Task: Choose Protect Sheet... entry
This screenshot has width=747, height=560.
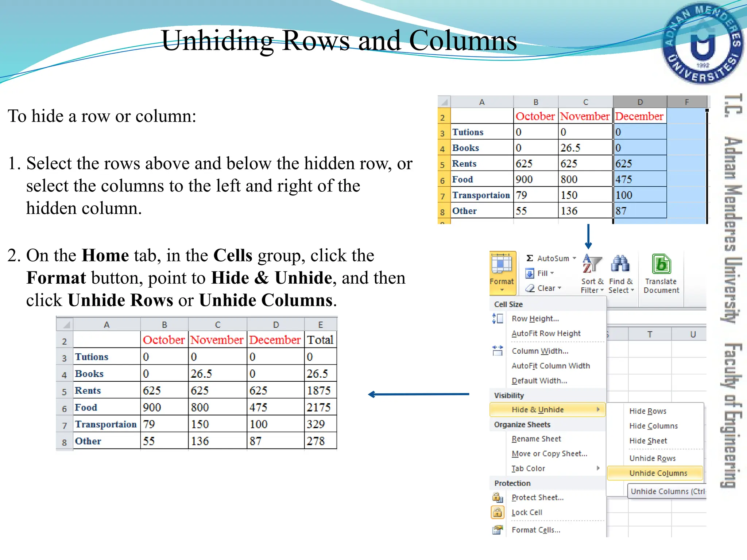Action: pyautogui.click(x=538, y=497)
